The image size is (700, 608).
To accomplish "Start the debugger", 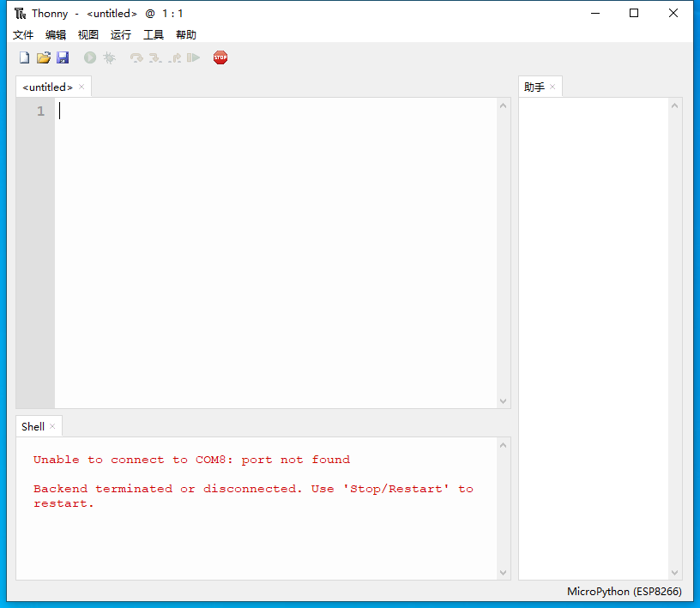I will (109, 57).
